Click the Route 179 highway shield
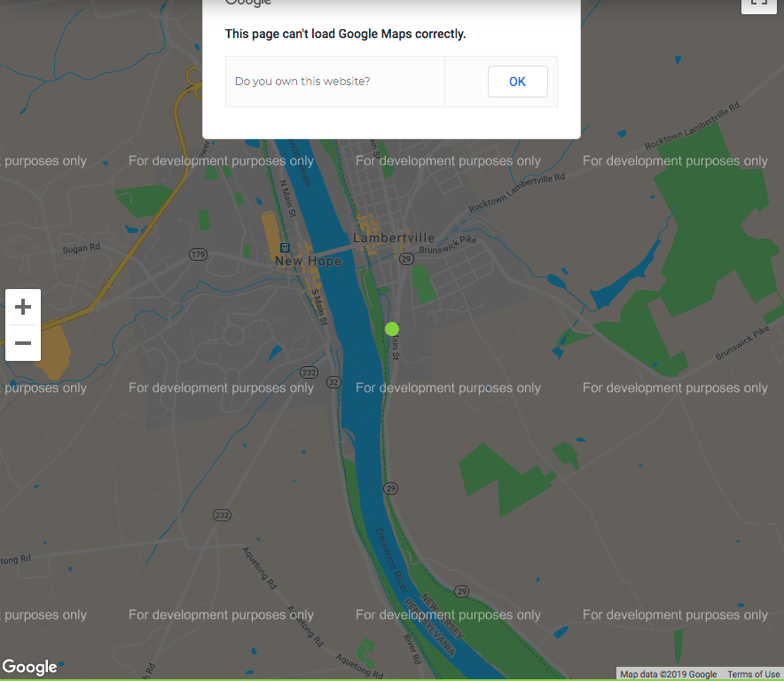 point(198,254)
